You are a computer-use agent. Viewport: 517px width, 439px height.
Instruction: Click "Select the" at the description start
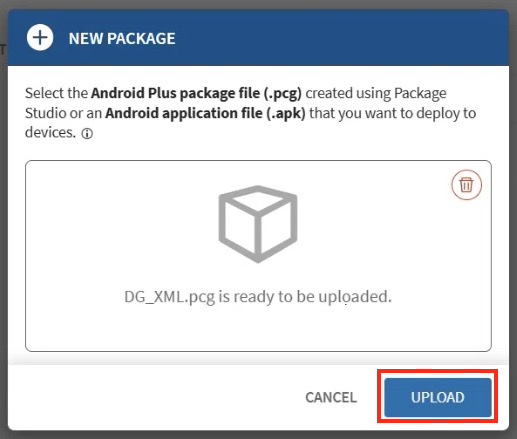pyautogui.click(x=56, y=93)
